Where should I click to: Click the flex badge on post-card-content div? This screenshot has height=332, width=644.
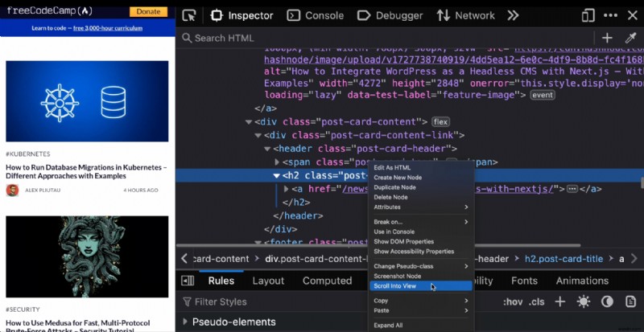440,122
